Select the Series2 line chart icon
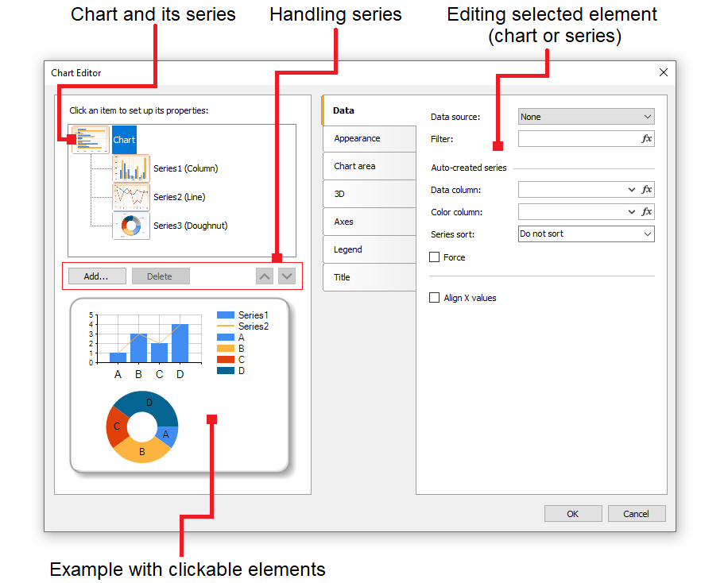Image resolution: width=728 pixels, height=583 pixels. [x=131, y=197]
